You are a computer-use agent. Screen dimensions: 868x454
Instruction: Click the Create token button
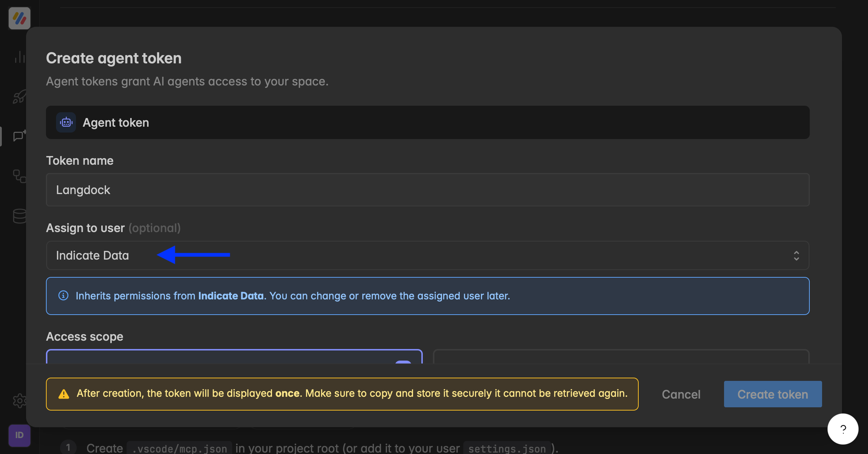pos(773,394)
